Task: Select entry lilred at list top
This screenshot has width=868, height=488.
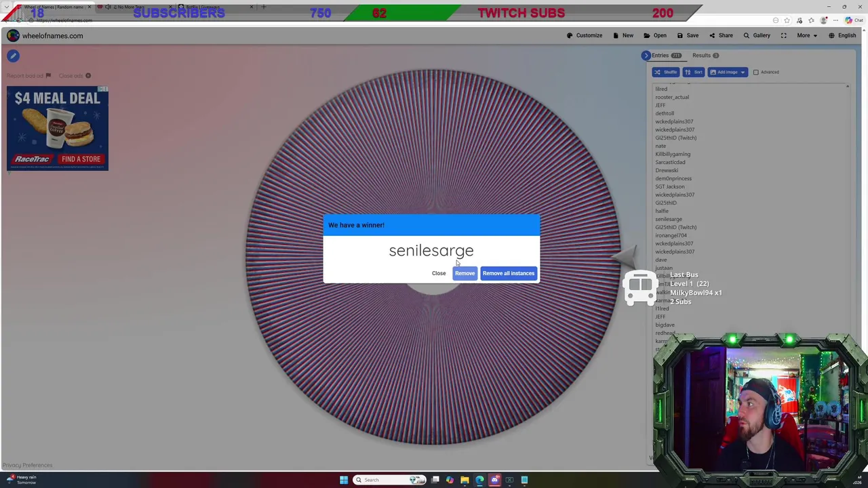Action: (661, 89)
